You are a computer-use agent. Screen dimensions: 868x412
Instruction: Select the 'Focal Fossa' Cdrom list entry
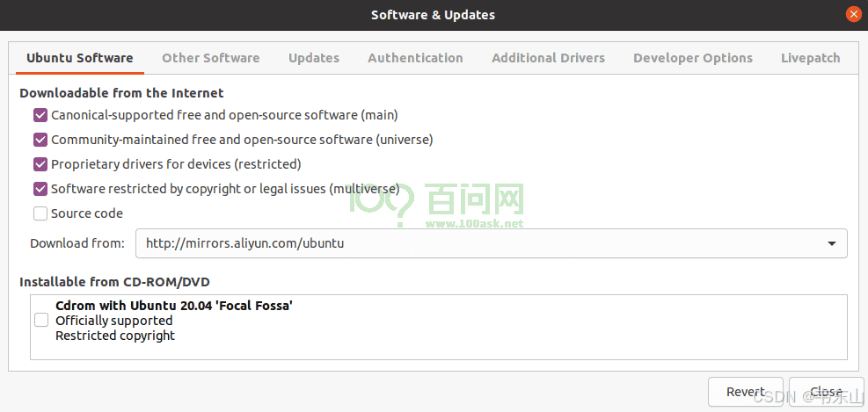pos(173,321)
